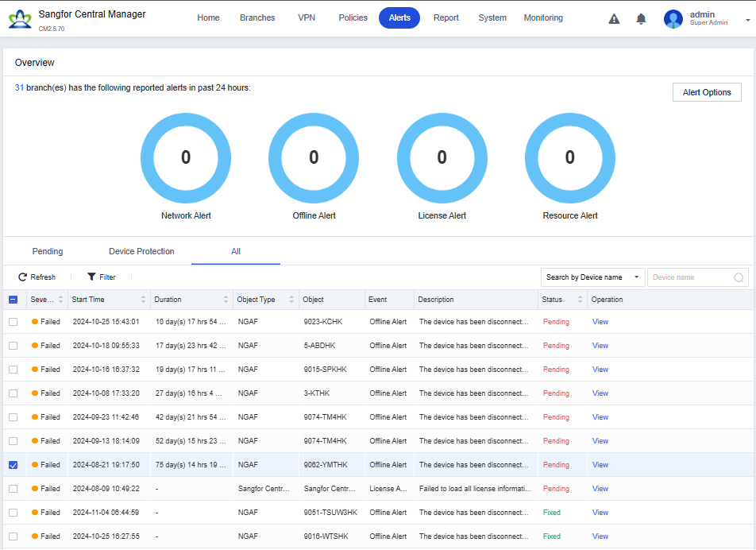756x550 pixels.
Task: Uncheck the 9062-YMTHK row checkbox
Action: tap(13, 465)
